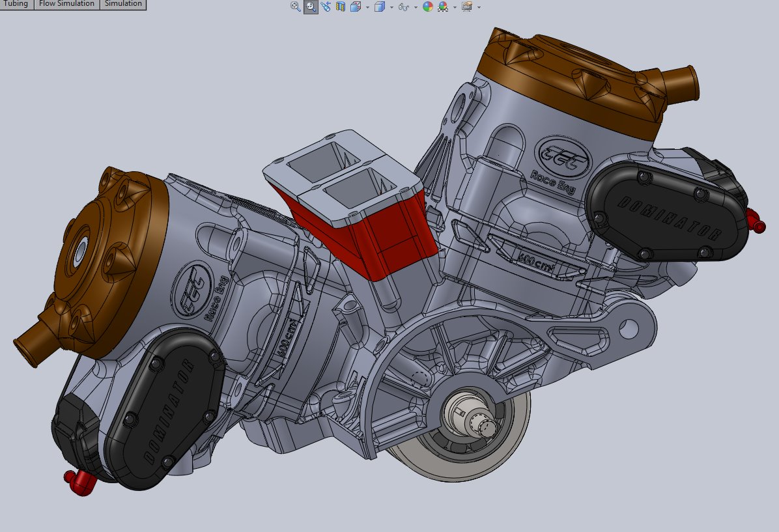
Task: Click the Apply Scene icon
Action: 443,7
